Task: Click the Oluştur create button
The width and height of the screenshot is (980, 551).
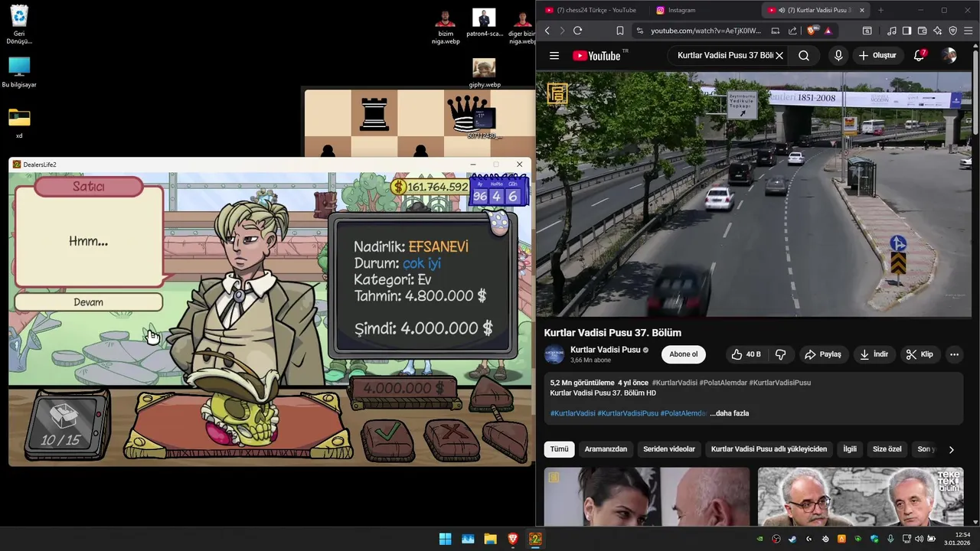Action: coord(877,56)
